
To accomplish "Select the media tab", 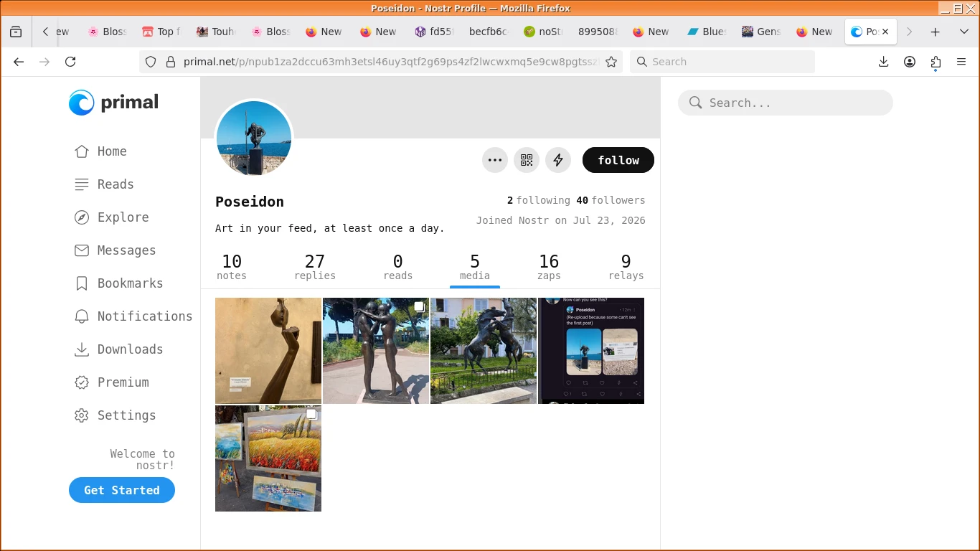I will (x=475, y=267).
